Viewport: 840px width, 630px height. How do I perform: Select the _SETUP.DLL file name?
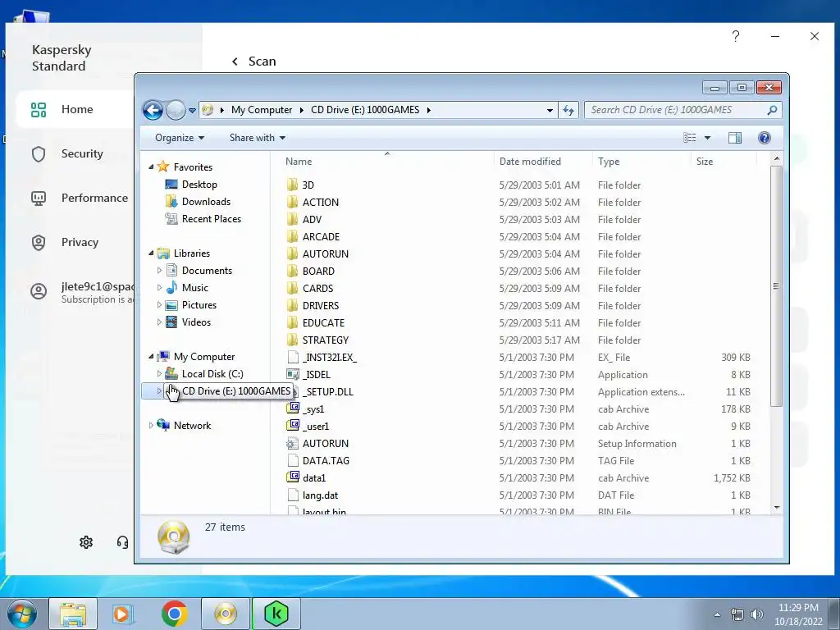tap(328, 391)
